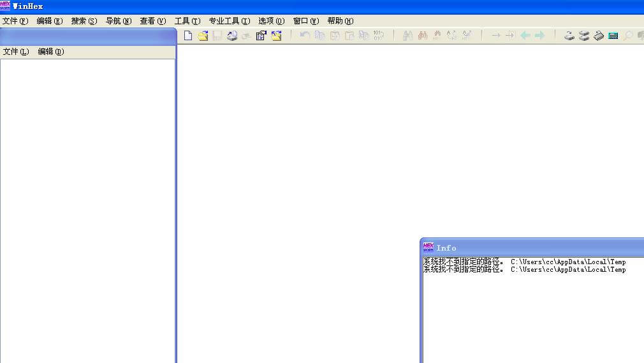Click the Copy Block icon

tap(319, 35)
